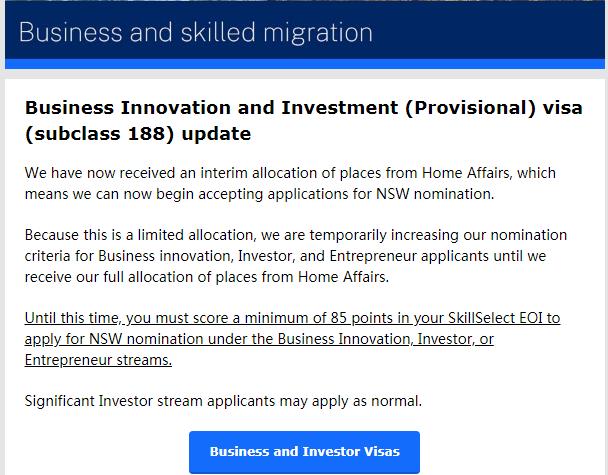The width and height of the screenshot is (608, 475).
Task: Click the underlined 'apply for NSW nomination' line
Action: point(259,339)
